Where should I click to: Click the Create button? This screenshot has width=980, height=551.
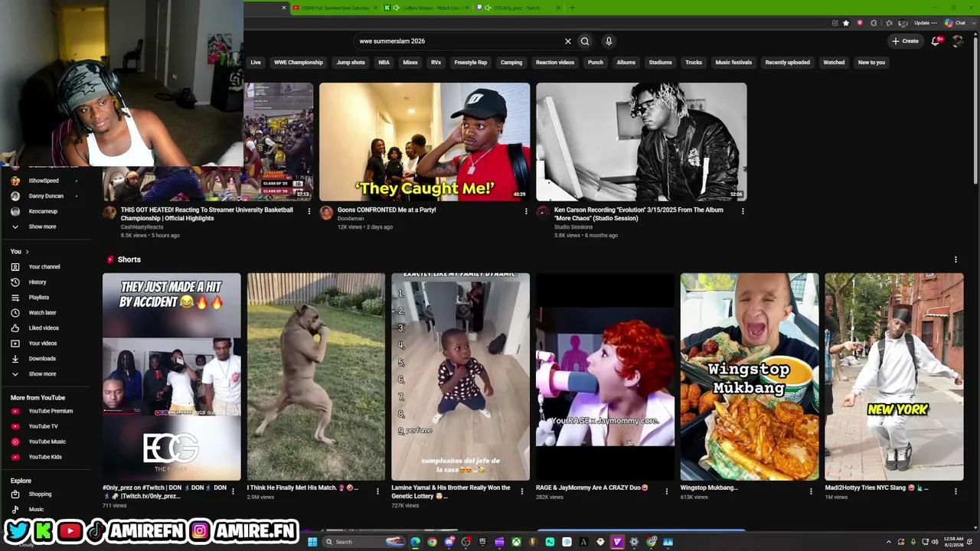(x=905, y=41)
